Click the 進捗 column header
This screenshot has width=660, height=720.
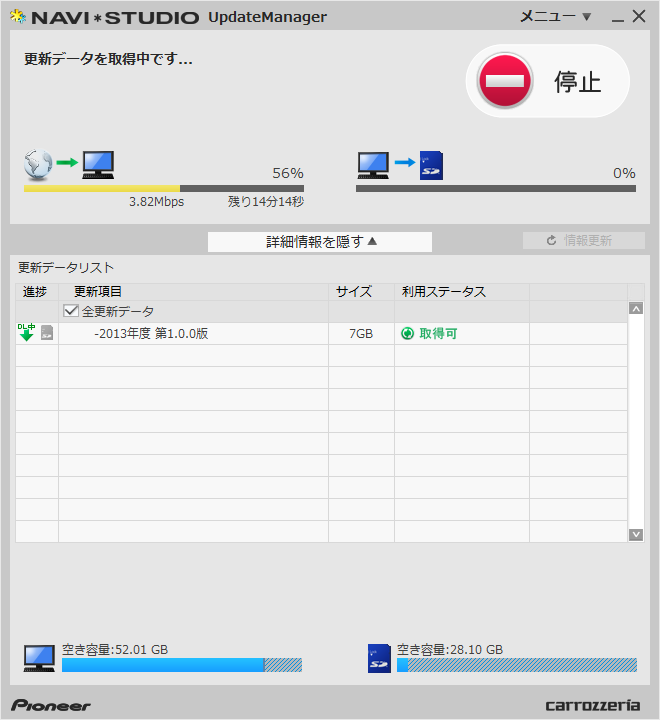point(35,292)
